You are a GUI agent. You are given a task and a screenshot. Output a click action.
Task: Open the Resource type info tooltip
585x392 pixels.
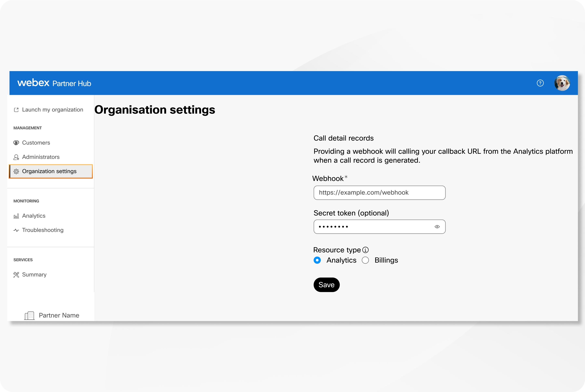(366, 249)
